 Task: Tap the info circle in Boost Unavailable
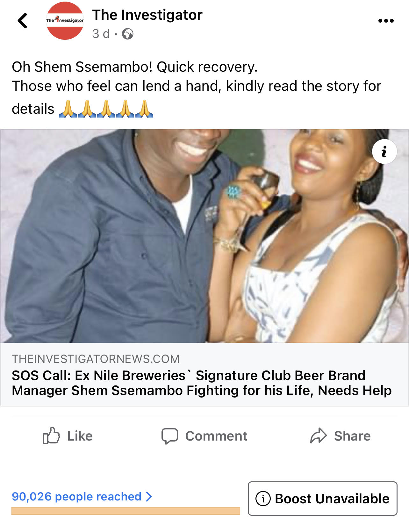point(263,499)
